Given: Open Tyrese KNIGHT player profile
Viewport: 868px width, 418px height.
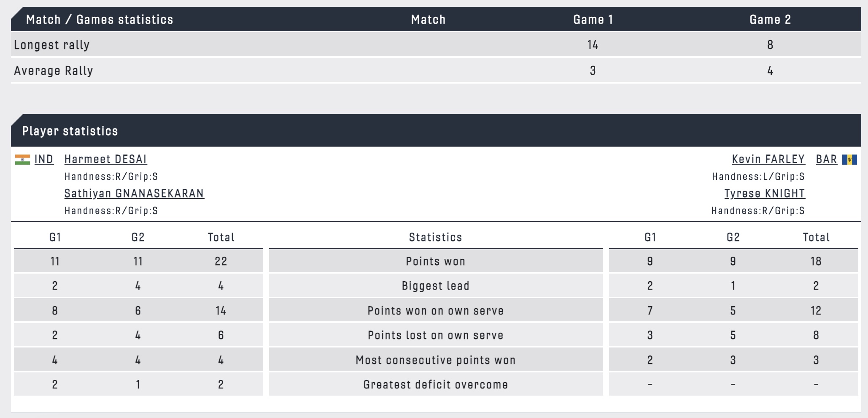Looking at the screenshot, I should click(x=765, y=193).
